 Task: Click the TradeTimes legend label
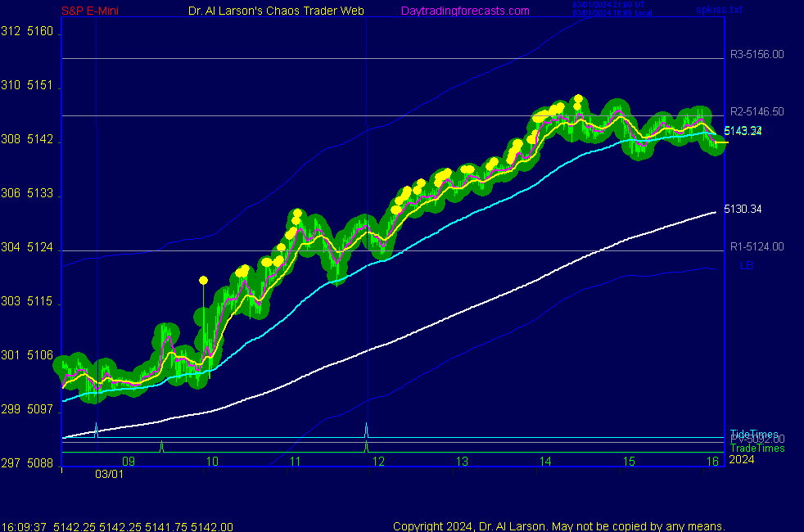point(757,448)
